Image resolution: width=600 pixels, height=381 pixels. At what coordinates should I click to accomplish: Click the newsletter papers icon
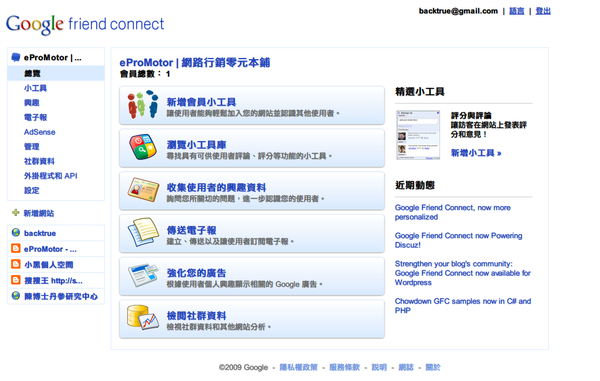pos(143,232)
